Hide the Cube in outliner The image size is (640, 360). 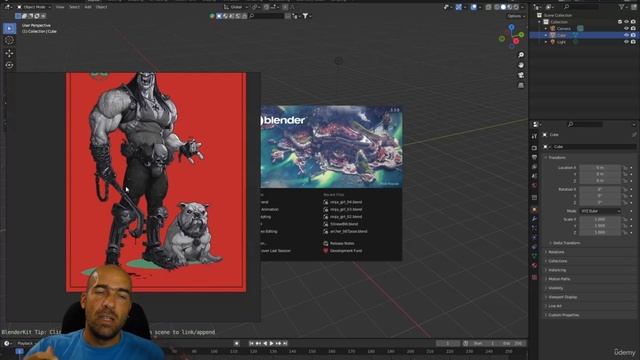[627, 35]
